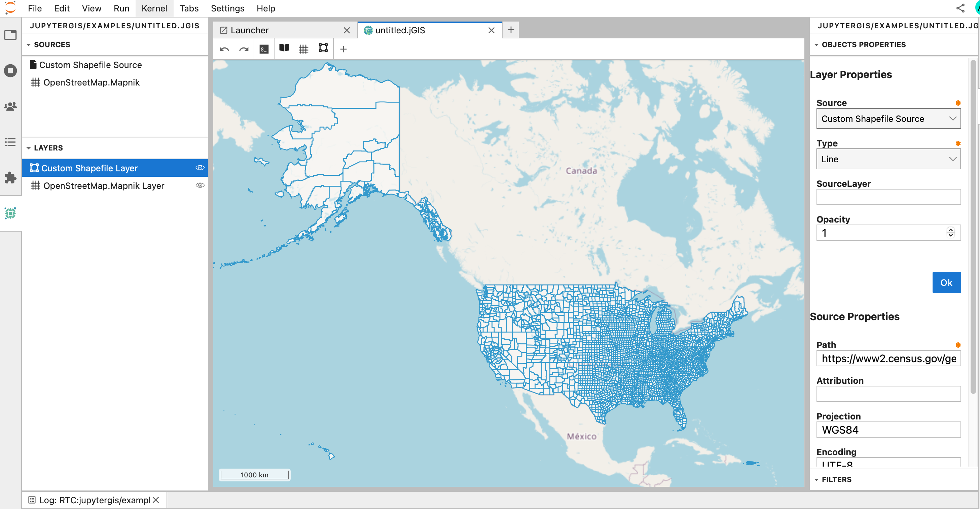Select the new vector layer icon in the toolbar
This screenshot has width=980, height=509.
323,49
